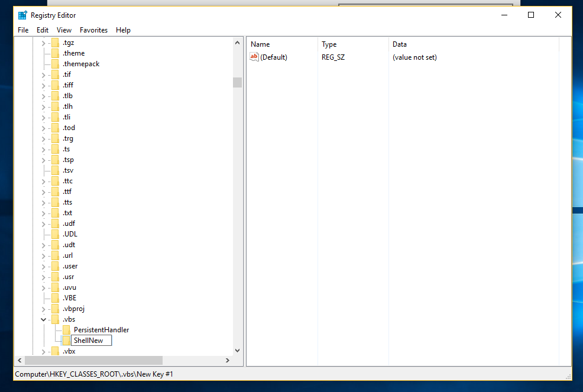Collapse the .vbs key
The width and height of the screenshot is (583, 392).
point(44,319)
